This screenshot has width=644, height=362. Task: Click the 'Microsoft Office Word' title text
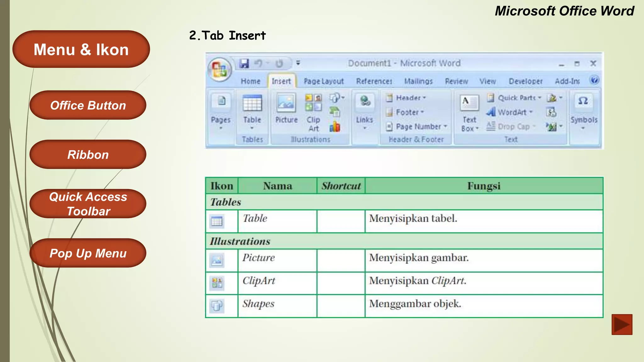coord(564,11)
